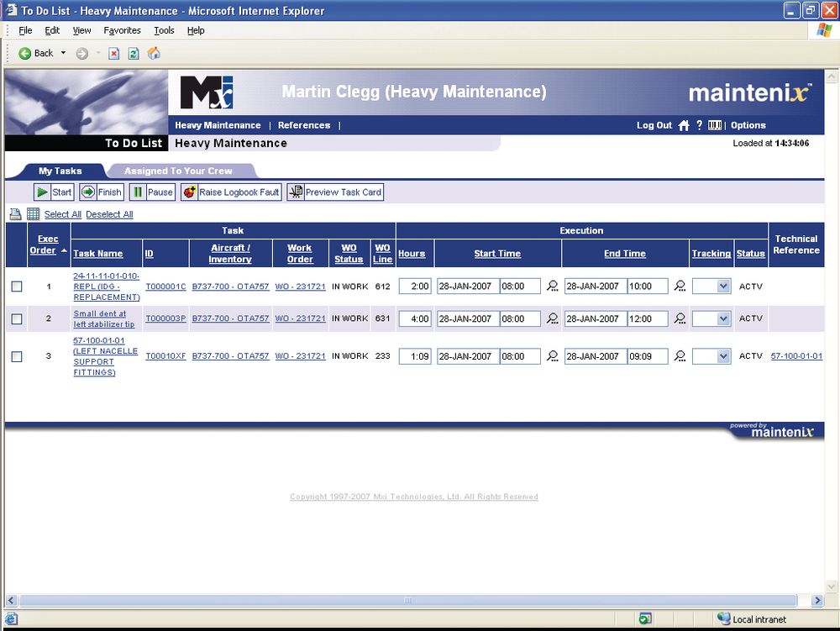840x631 pixels.
Task: Start the selected task
Action: click(52, 192)
